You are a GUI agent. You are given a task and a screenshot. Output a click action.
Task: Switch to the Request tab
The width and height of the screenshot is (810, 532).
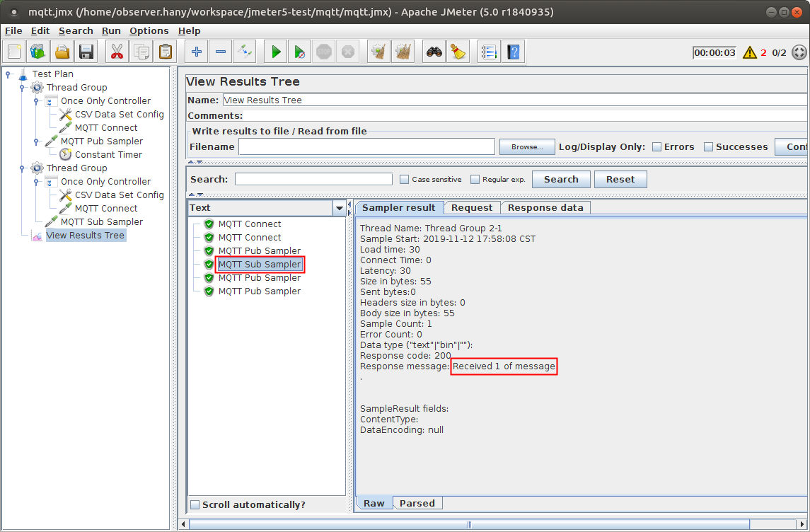(472, 207)
